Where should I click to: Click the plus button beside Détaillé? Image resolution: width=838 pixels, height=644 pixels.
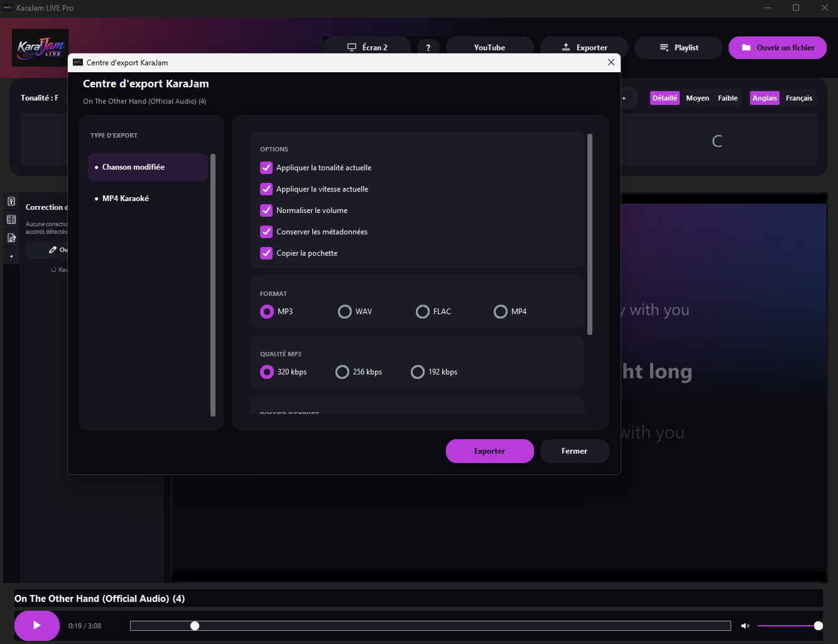624,98
